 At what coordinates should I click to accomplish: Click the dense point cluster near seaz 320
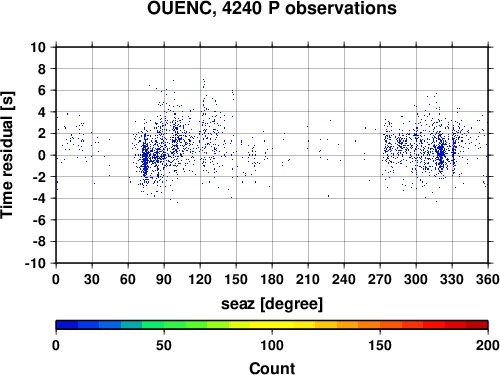click(441, 153)
